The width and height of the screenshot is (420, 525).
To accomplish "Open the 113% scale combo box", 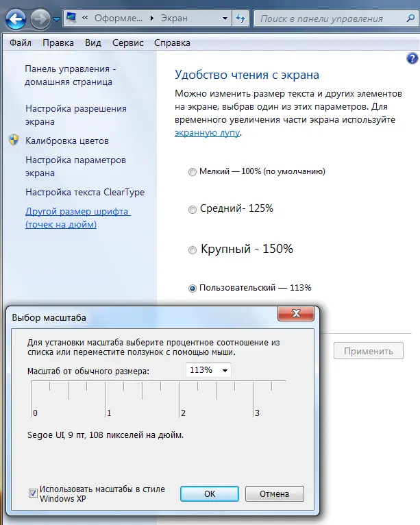I will pyautogui.click(x=208, y=370).
